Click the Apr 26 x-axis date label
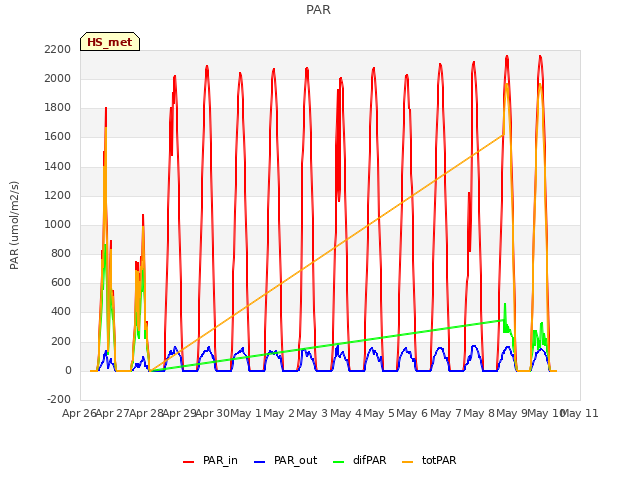 (x=79, y=414)
